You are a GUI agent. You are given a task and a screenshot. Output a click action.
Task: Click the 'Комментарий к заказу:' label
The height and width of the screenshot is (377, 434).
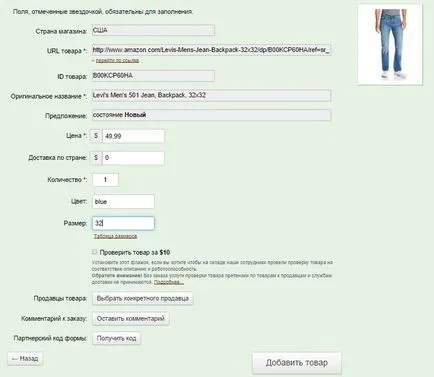pyautogui.click(x=54, y=319)
